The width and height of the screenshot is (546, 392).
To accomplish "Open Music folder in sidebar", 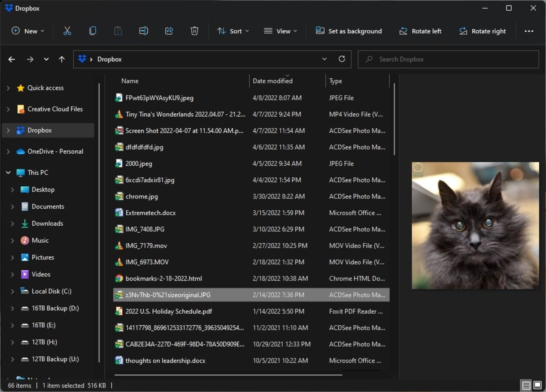I will (40, 240).
